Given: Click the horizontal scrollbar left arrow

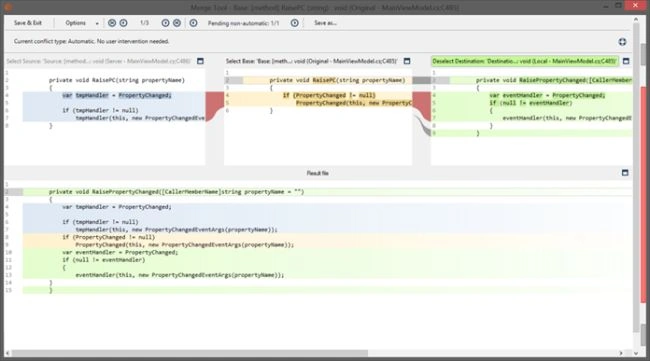Looking at the screenshot, I should click(x=7, y=353).
